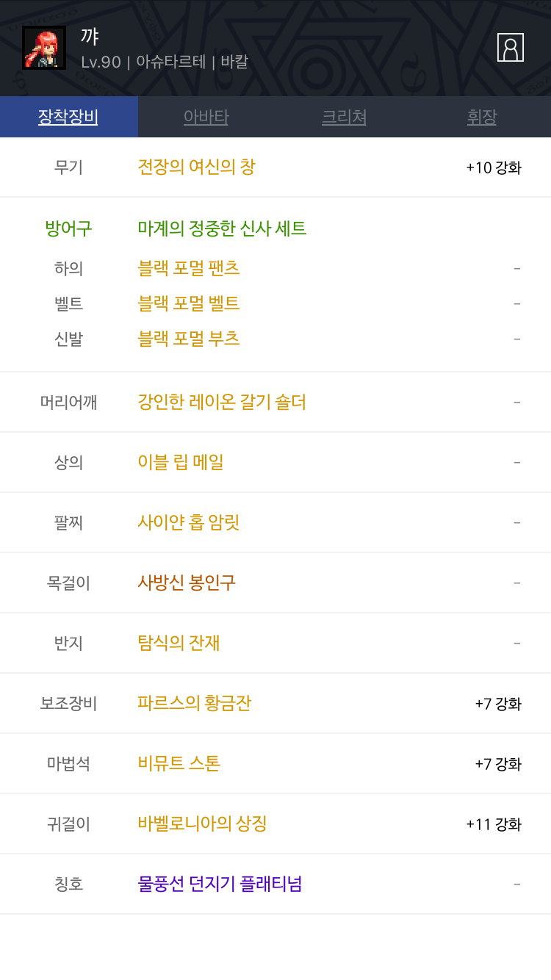Tap the red-haired character avatar

point(44,48)
